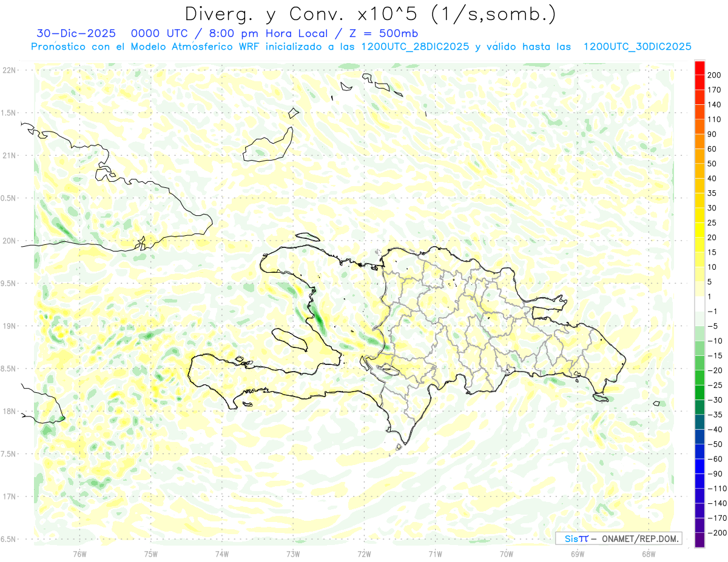Click the "6.5N" latitude label
This screenshot has height=562, width=728.
point(9,539)
